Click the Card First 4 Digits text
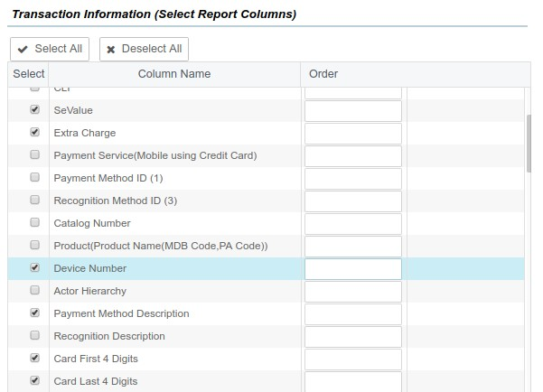543x392 pixels. [x=96, y=359]
